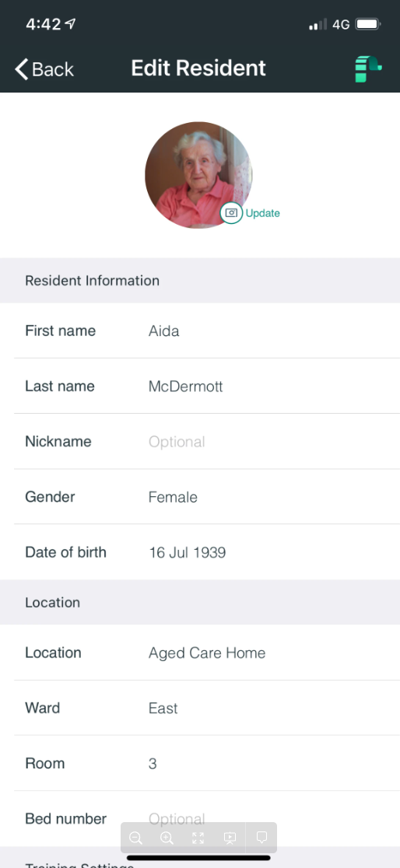Tap the Back chevron arrow

tap(21, 69)
